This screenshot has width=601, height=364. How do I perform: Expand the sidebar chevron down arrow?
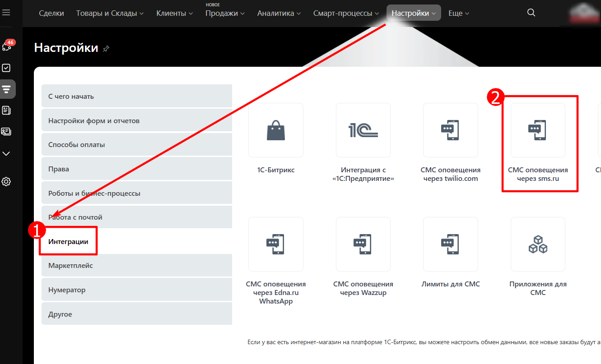[x=6, y=154]
